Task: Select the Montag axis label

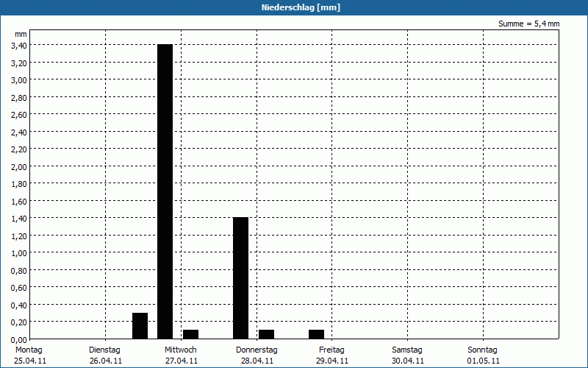Action: [x=29, y=350]
